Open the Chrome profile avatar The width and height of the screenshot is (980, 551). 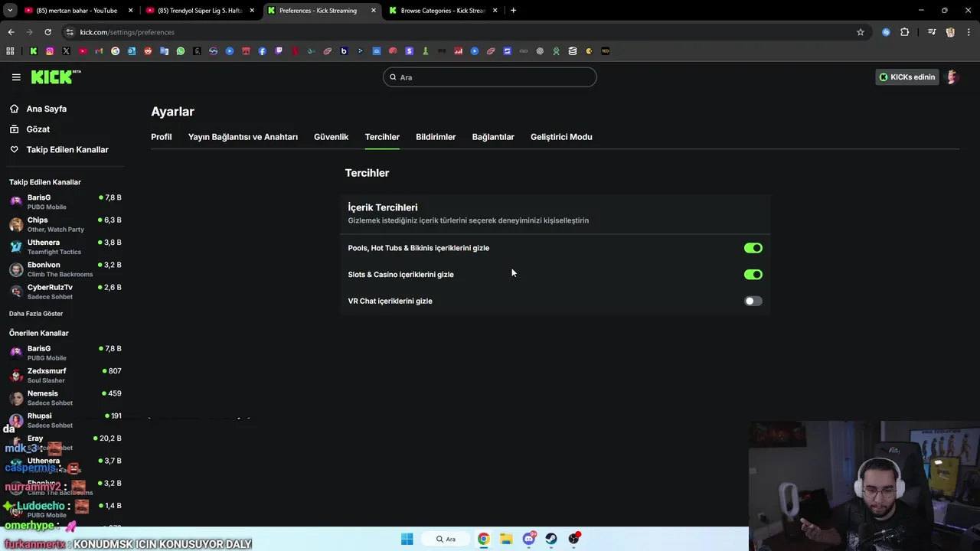coord(950,32)
